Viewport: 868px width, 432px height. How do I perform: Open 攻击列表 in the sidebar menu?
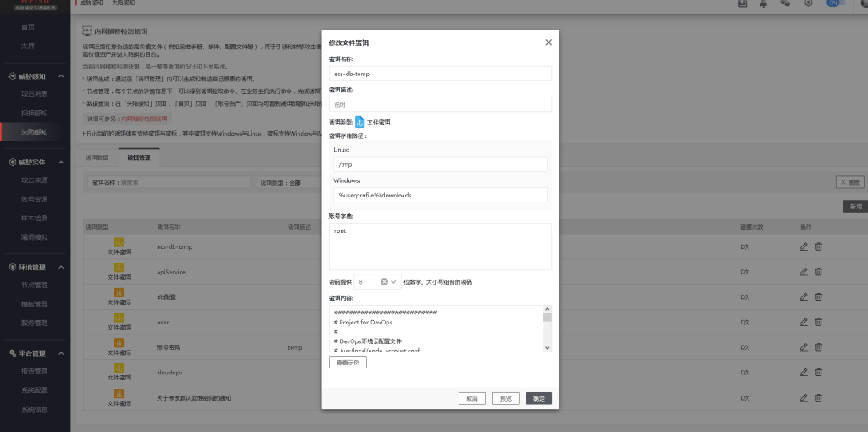35,94
